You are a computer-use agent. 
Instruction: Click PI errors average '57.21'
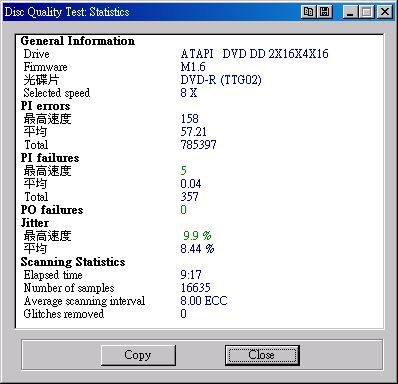[x=193, y=132]
